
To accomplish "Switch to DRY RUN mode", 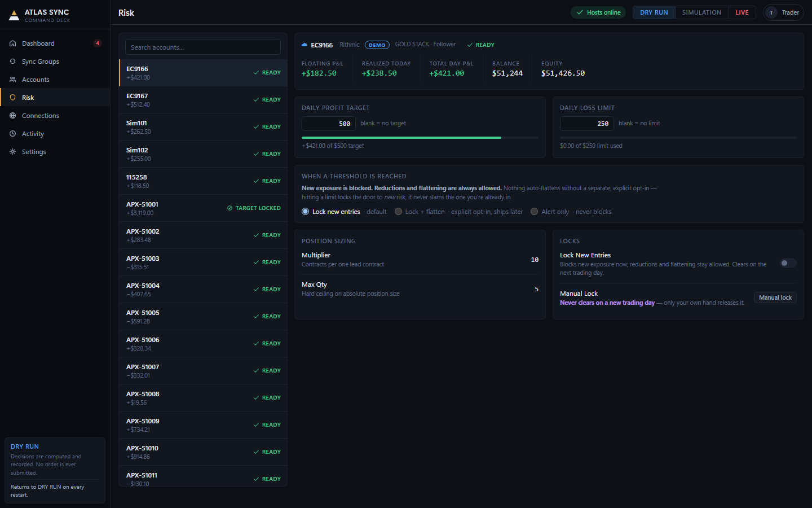I will pos(654,12).
